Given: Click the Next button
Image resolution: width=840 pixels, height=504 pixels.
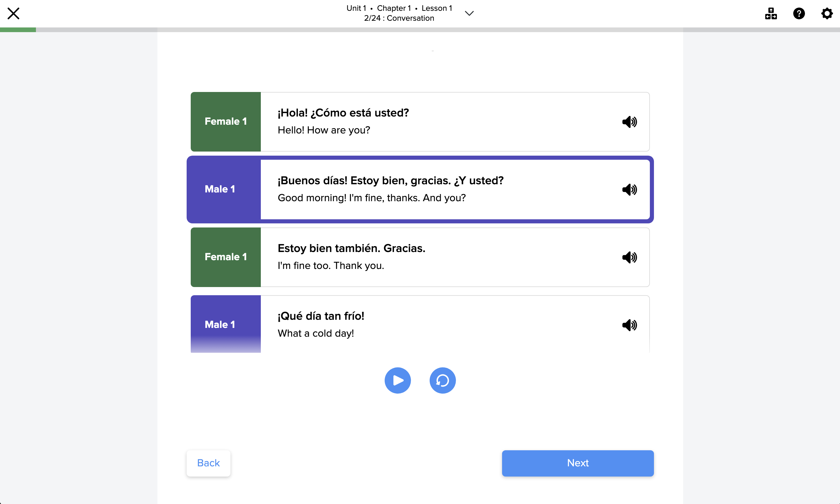Looking at the screenshot, I should [578, 463].
